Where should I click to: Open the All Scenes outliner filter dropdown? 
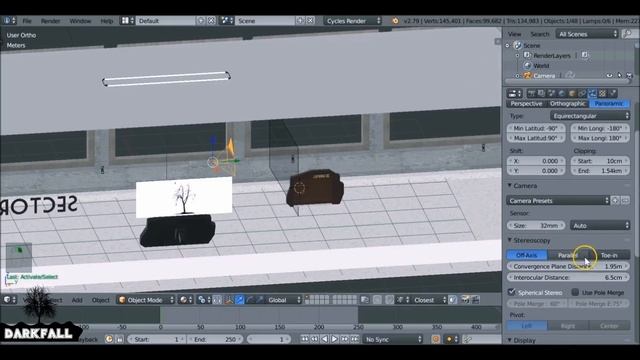click(587, 34)
